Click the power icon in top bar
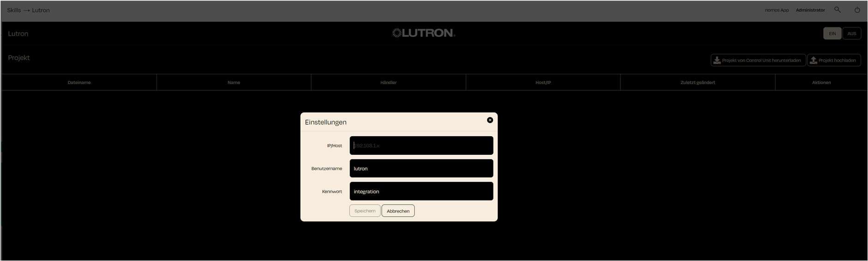868x261 pixels. coord(857,10)
